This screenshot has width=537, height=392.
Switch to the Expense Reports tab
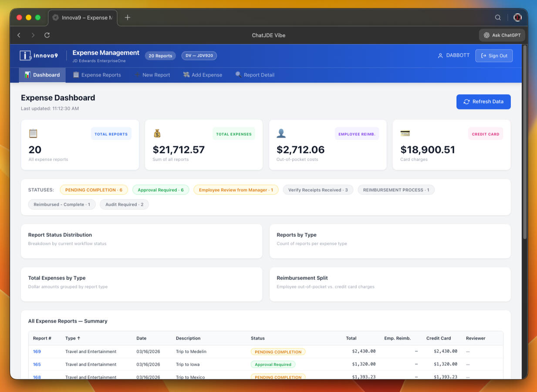point(97,75)
